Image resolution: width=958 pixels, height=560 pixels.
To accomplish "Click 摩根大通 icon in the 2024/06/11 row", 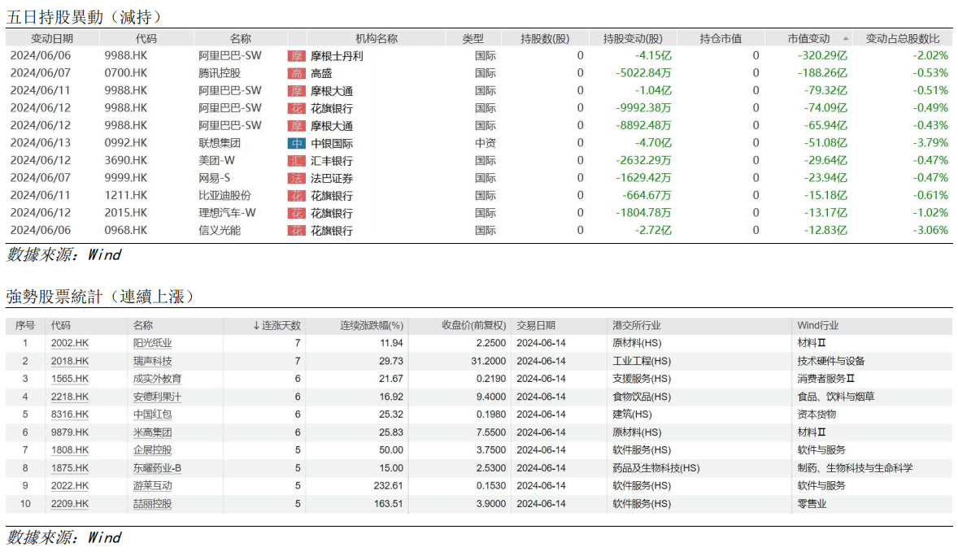I will [296, 91].
